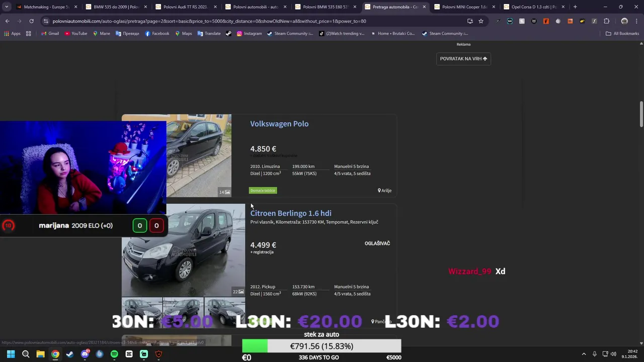644x362 pixels.
Task: Open the tab search dropdown arrow
Action: [x=7, y=7]
